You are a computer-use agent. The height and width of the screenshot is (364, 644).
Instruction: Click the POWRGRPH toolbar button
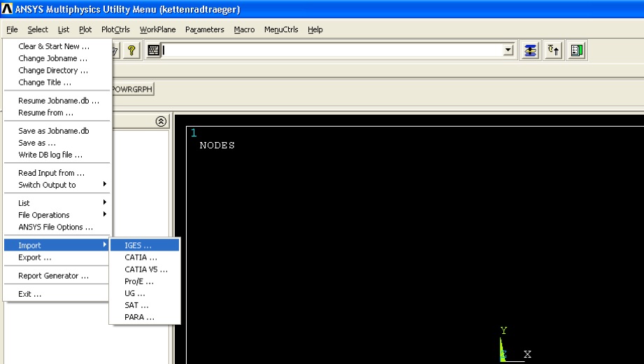132,89
